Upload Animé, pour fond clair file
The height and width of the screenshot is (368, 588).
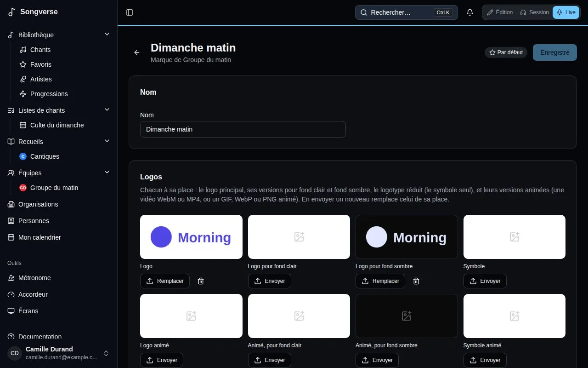[x=270, y=360]
